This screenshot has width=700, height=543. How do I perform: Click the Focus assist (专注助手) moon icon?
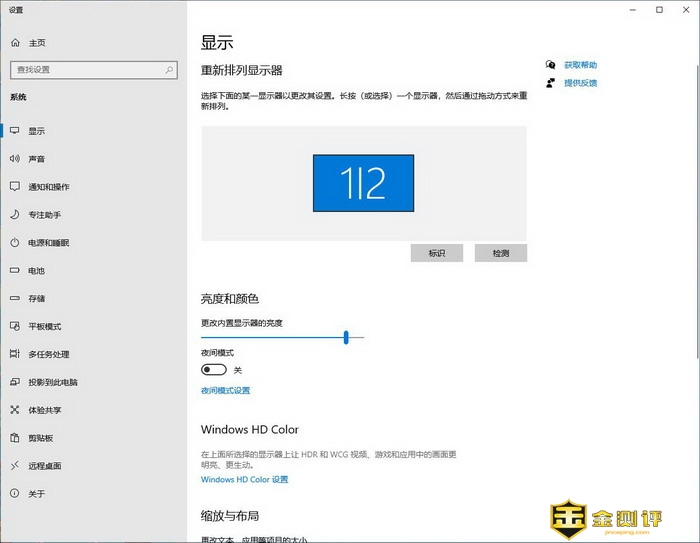[x=15, y=215]
